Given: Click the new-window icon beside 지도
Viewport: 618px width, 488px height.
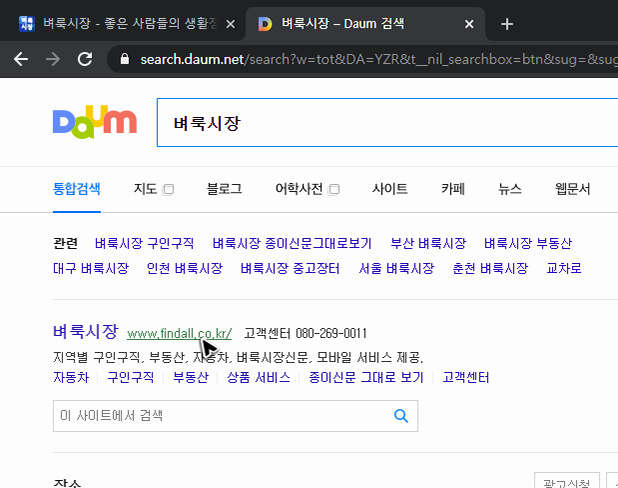Looking at the screenshot, I should 168,190.
